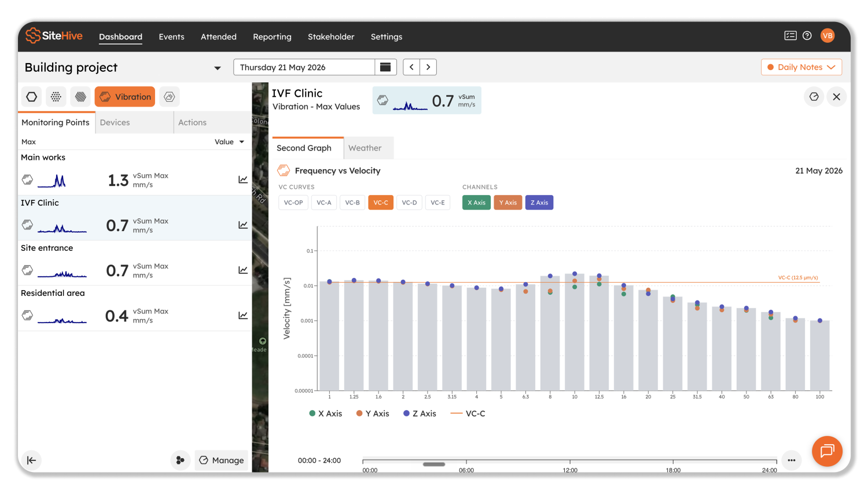Screen dimensions: 868x494
Task: Click the time range slider handle
Action: coord(434,464)
